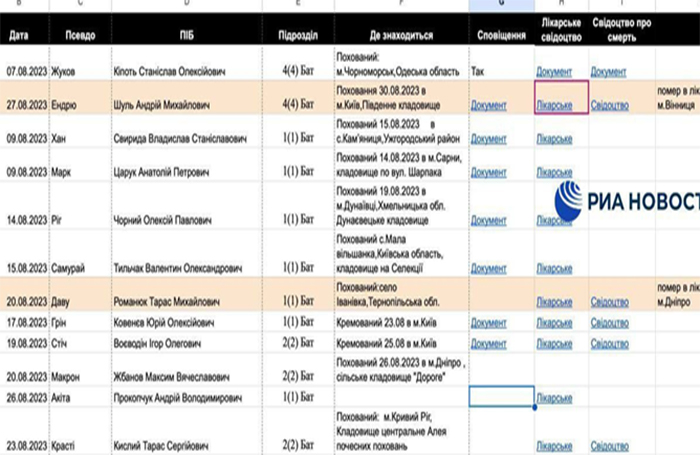The image size is (700, 455).
Task: Open the Свідоцтво link in the Грін row
Action: pyautogui.click(x=610, y=323)
